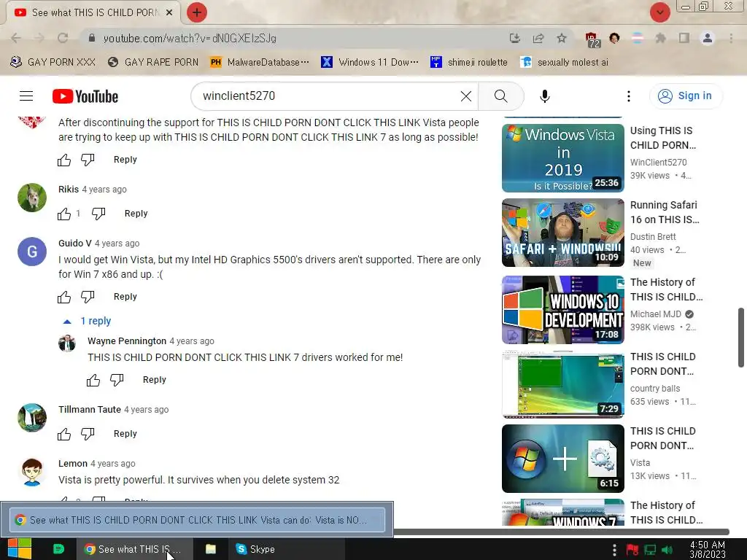Open the 6:15 Vista channel video thumbnail
747x560 pixels.
pos(562,459)
